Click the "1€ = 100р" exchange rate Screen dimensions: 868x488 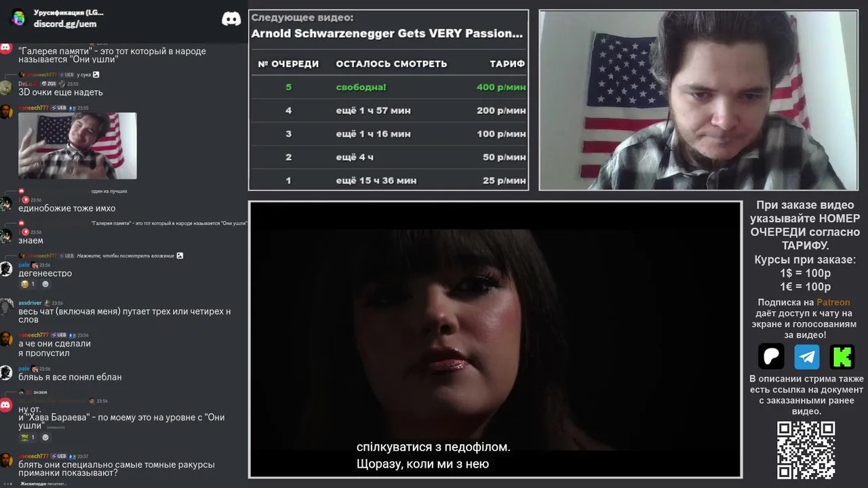(806, 287)
